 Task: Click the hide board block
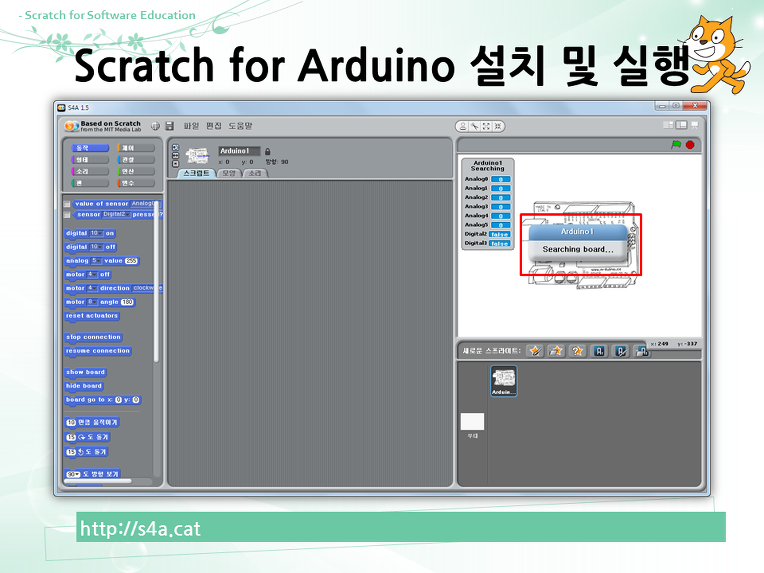click(x=84, y=386)
